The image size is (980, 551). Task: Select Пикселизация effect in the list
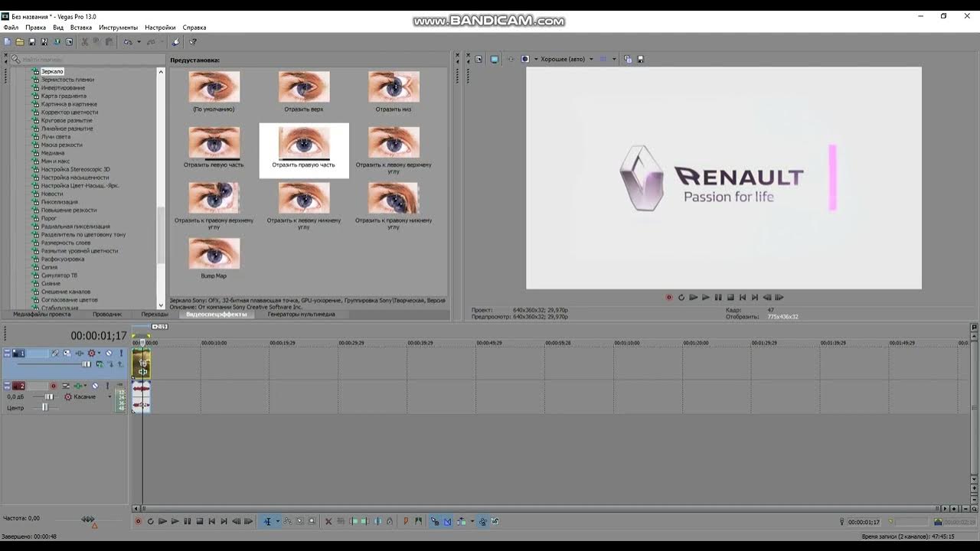pyautogui.click(x=59, y=202)
